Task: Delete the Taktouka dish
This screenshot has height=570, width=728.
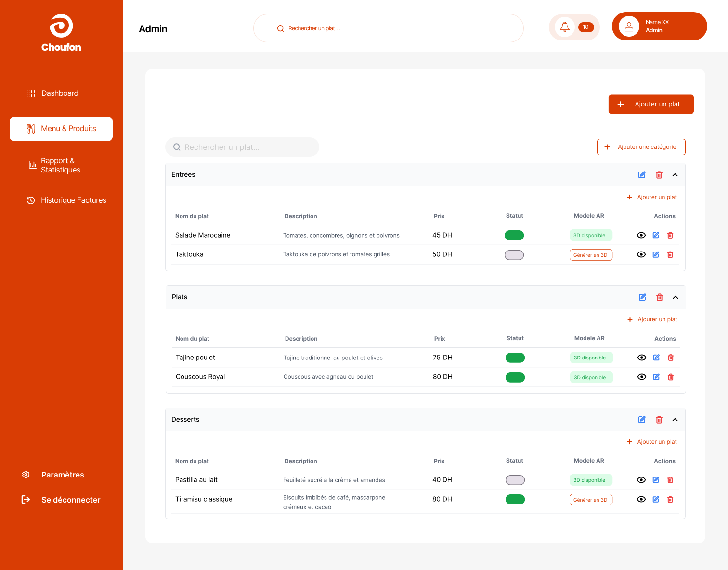Action: [670, 254]
